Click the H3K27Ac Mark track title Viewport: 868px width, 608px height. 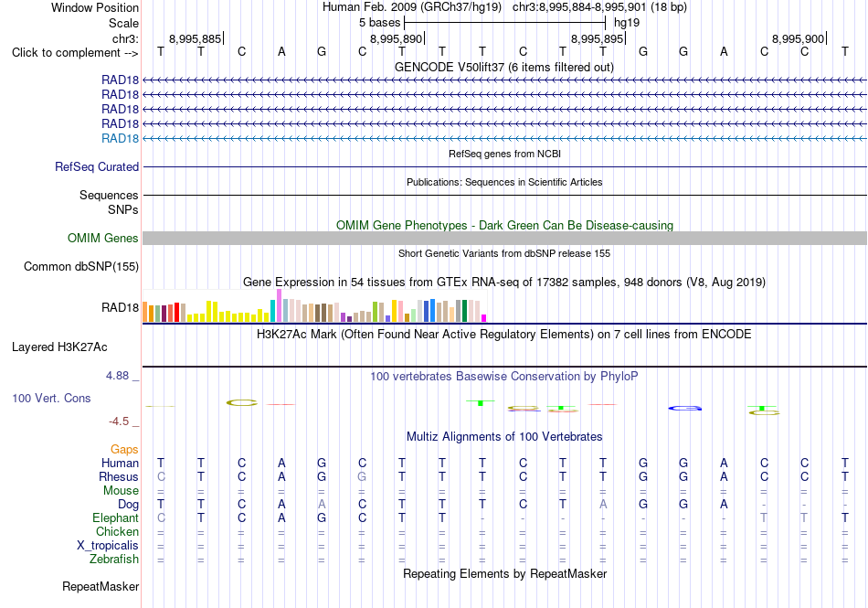tap(504, 335)
